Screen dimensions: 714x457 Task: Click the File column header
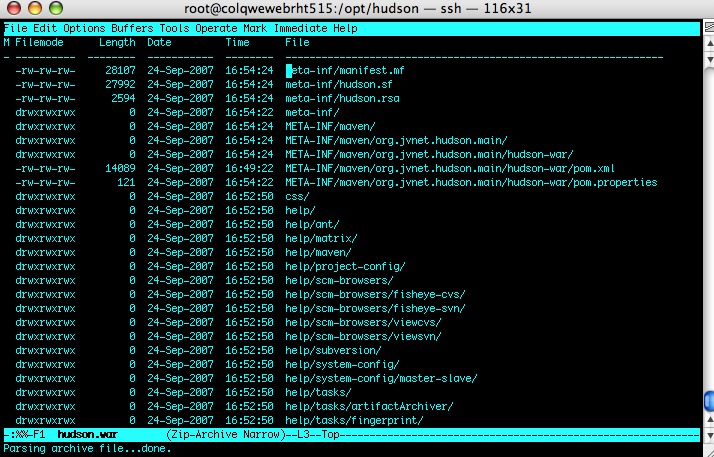[297, 42]
